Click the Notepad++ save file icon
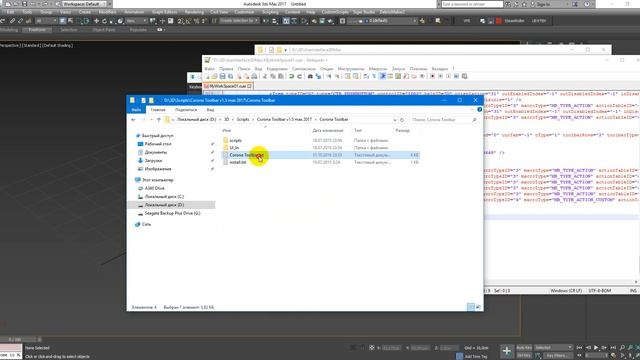Screen dimensions: 640x360 222,76
